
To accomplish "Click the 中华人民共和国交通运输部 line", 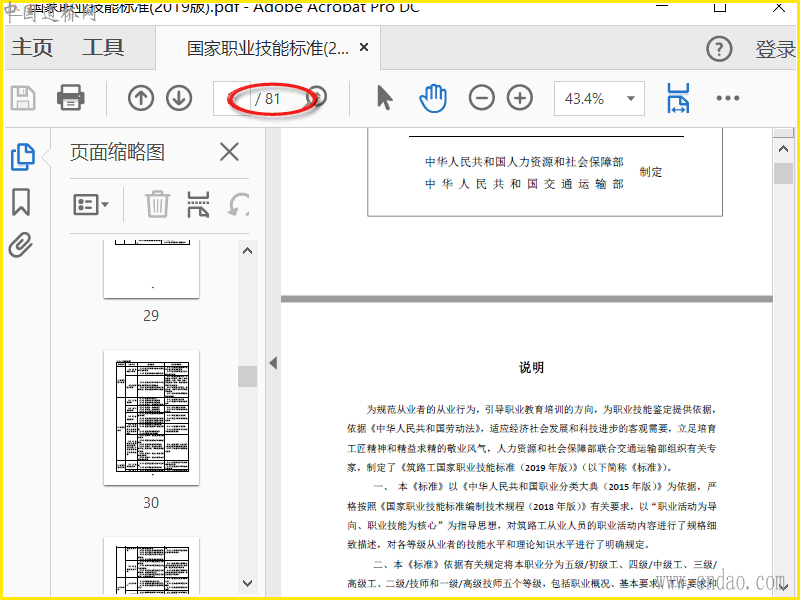I will (524, 184).
